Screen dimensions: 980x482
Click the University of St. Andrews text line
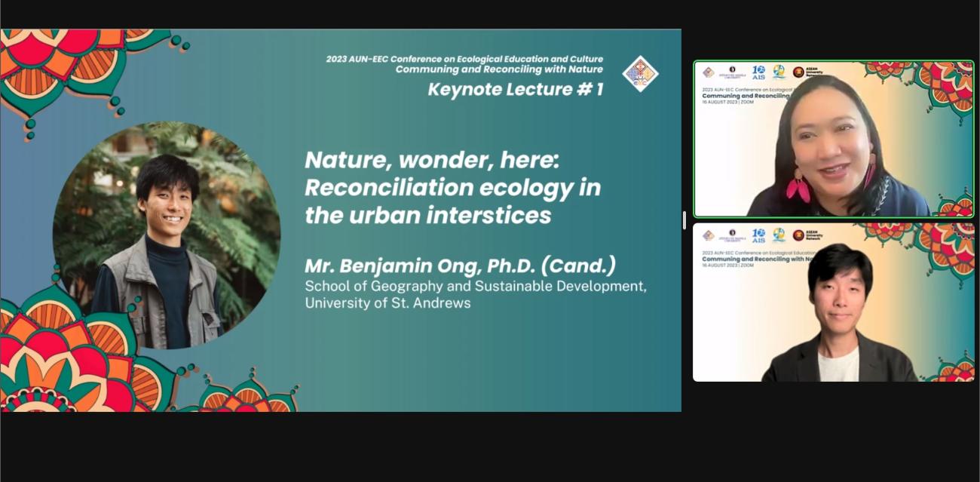(x=387, y=302)
